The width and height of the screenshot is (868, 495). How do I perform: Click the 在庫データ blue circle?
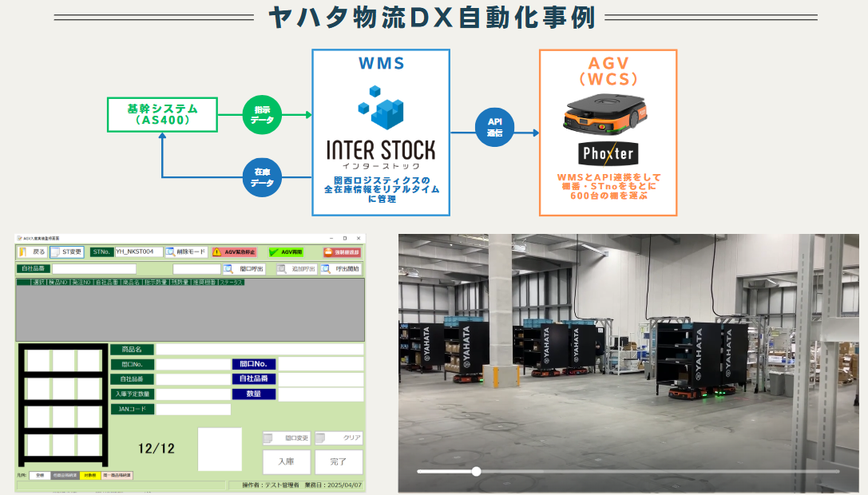click(x=263, y=177)
